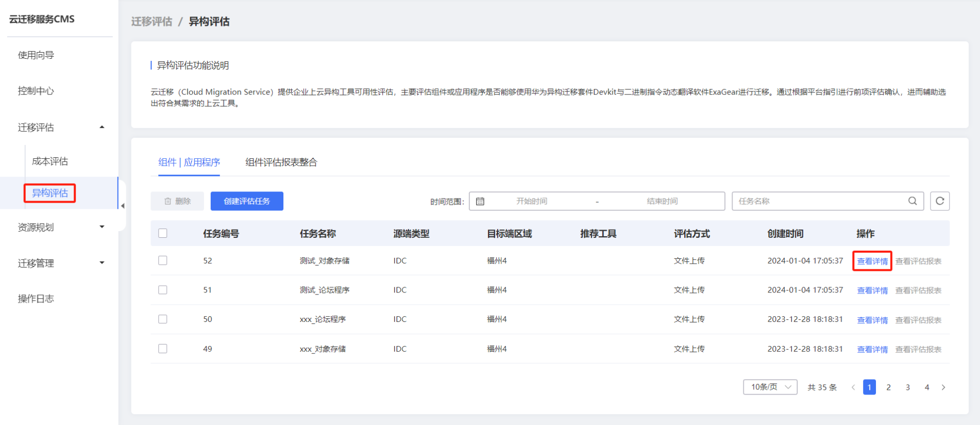
Task: Open 成本评估 in the sidebar
Action: (50, 161)
